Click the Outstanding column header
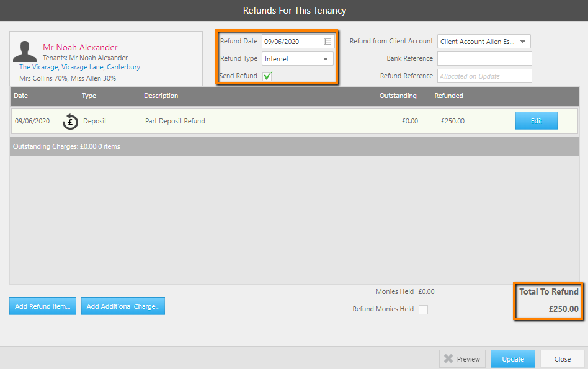Viewport: 588px width, 369px height. [x=398, y=96]
